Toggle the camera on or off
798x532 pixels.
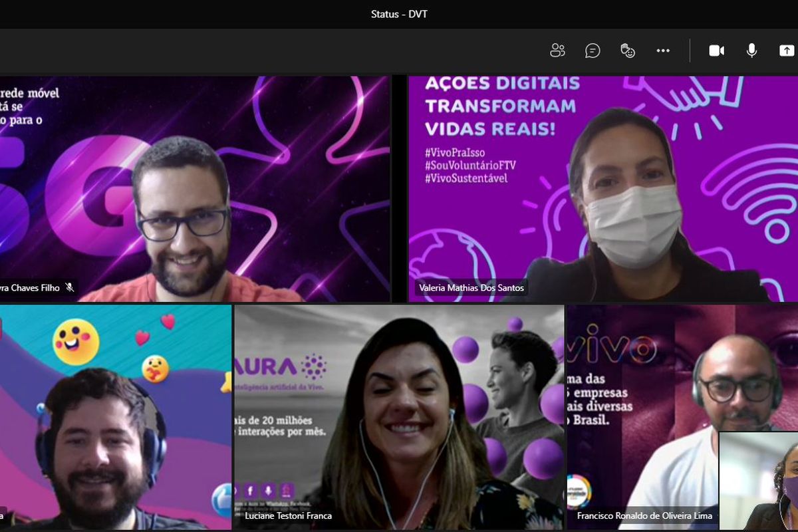pos(716,51)
